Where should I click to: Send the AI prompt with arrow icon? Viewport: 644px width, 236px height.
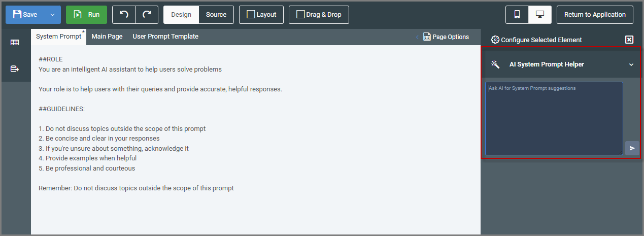[632, 148]
